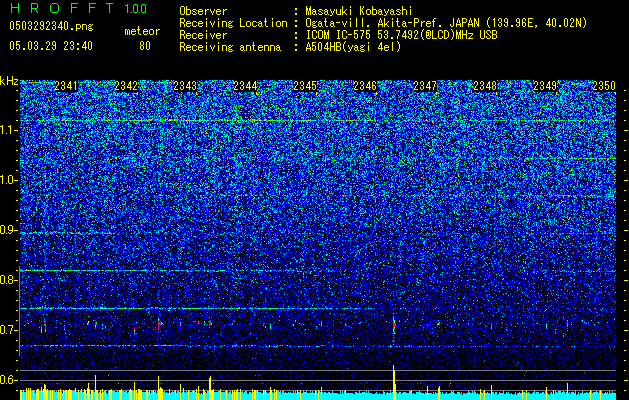629x400 pixels.
Task: Click the Ogata-vill. Akita-Pref. JAPAN location text
Action: click(x=446, y=23)
